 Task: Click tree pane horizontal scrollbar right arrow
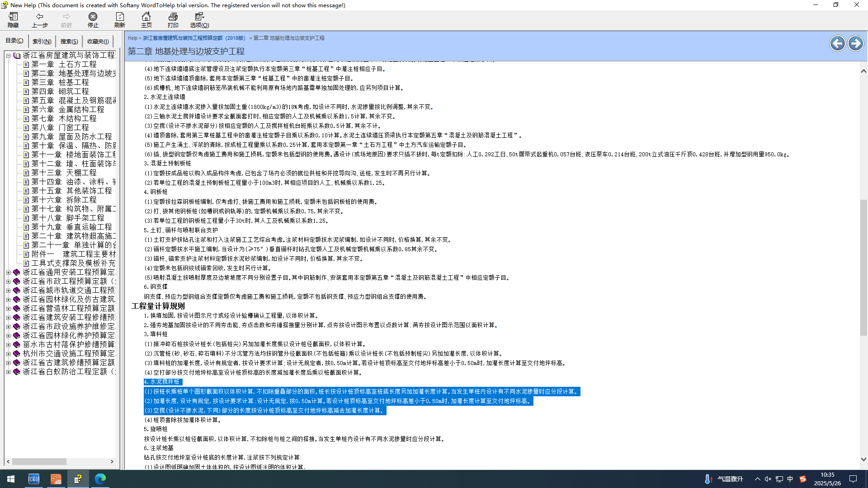pos(112,462)
